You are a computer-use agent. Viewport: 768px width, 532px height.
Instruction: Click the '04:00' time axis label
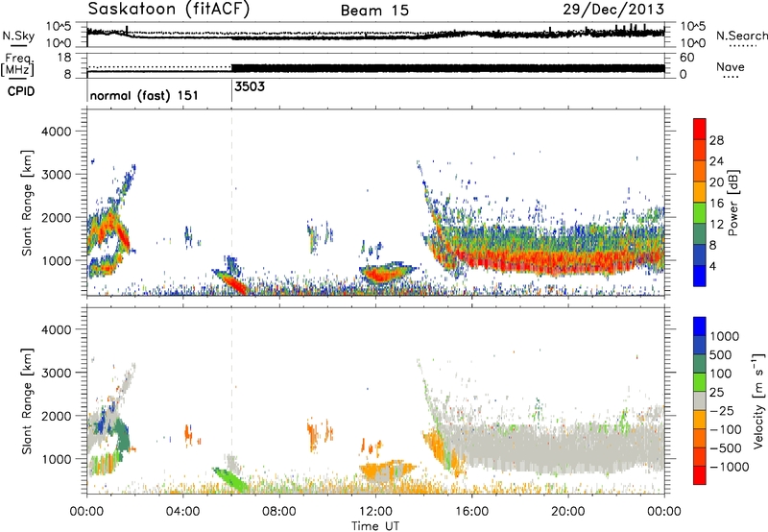[183, 512]
